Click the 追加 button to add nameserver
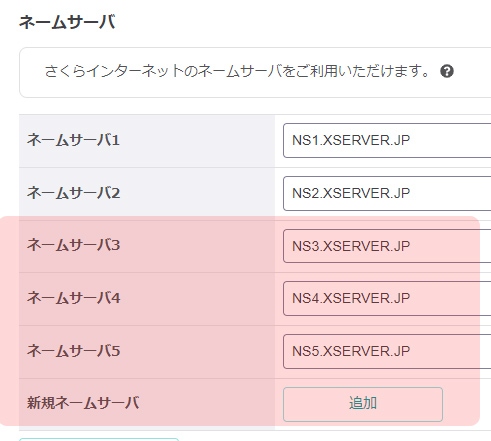491x441 pixels. [363, 404]
